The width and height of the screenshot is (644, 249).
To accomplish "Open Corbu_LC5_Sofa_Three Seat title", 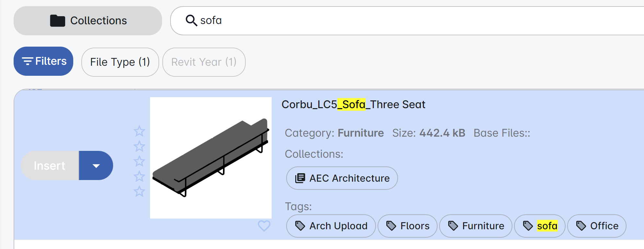I will (353, 105).
